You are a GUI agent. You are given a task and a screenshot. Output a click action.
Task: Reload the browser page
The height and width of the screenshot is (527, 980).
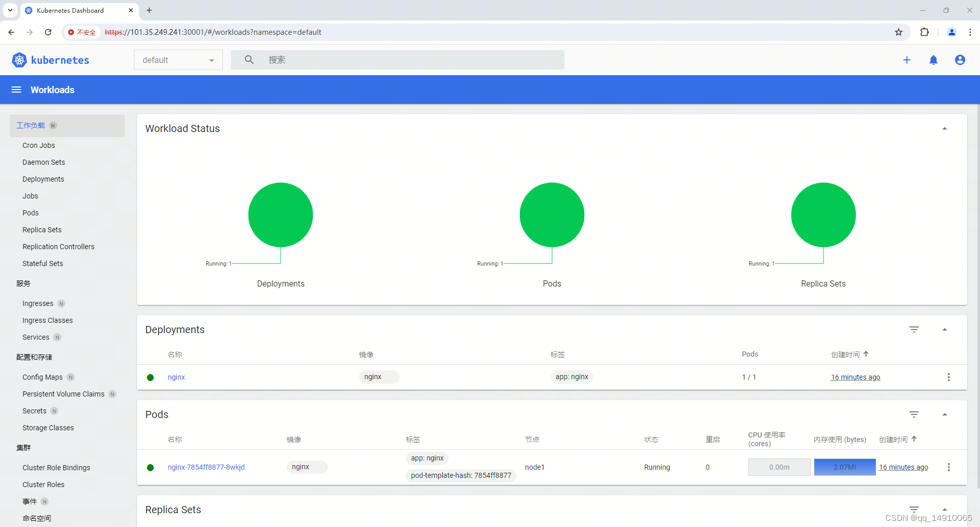pyautogui.click(x=48, y=32)
